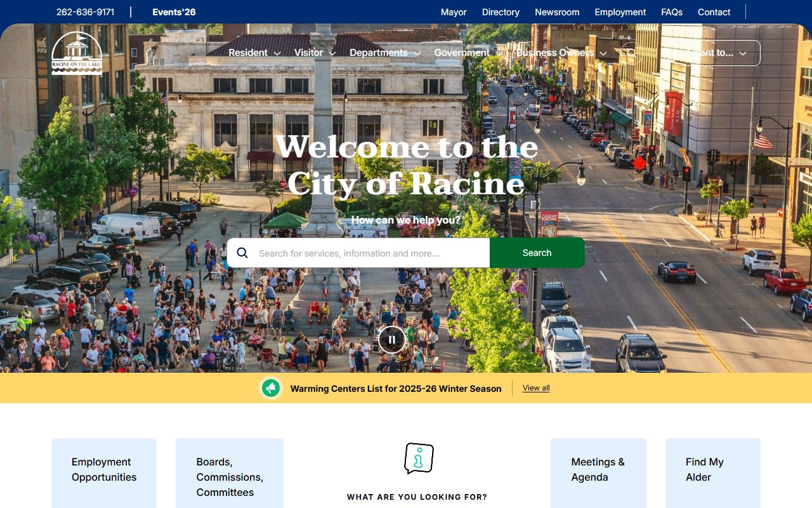Expand the Departments menu
Image resolution: width=812 pixels, height=508 pixels.
click(x=385, y=53)
